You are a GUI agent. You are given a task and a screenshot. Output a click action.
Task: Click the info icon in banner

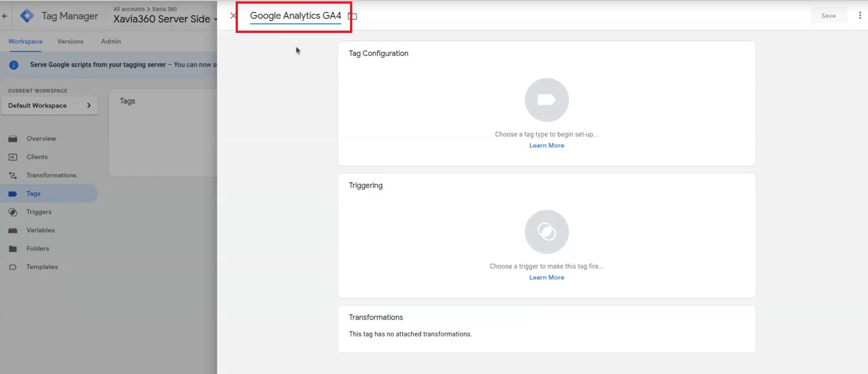point(14,65)
